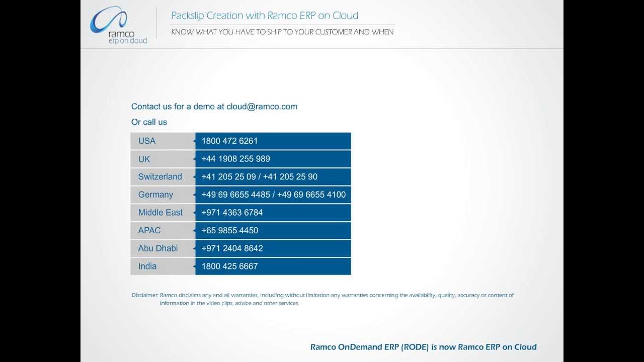Select the India country cell
The height and width of the screenshot is (362, 644).
pos(163,266)
